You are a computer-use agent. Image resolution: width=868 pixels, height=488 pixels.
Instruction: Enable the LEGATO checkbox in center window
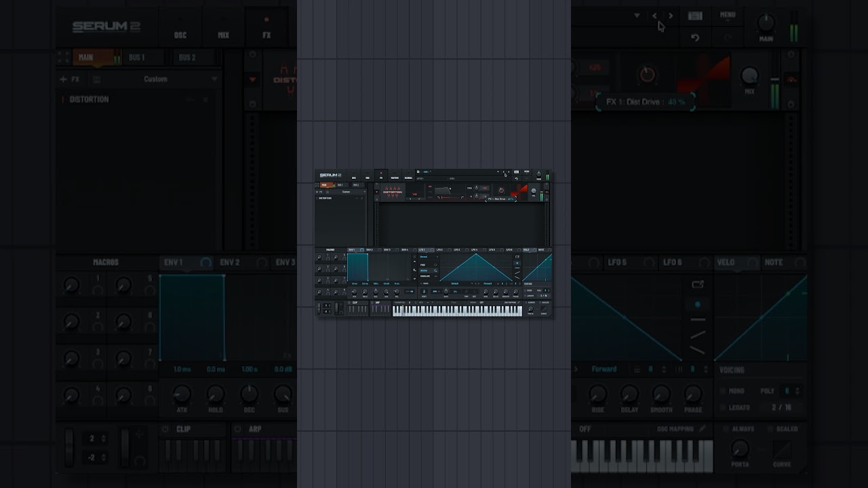point(525,296)
